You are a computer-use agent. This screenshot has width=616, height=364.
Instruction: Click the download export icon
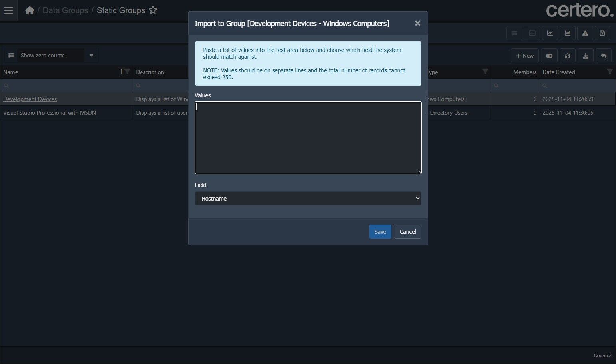pos(586,56)
